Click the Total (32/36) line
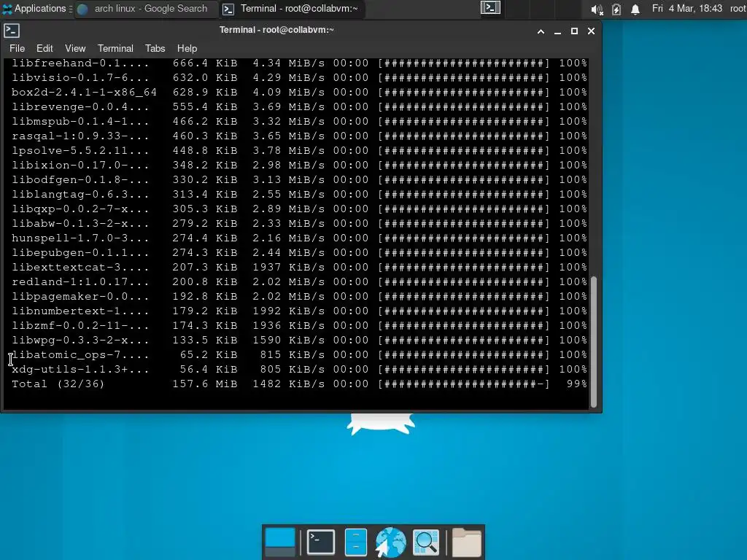Viewport: 747px width, 560px height. click(x=299, y=384)
